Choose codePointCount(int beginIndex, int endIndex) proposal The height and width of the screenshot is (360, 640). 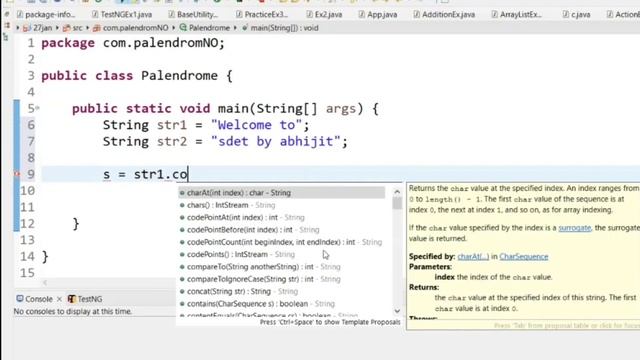(282, 242)
